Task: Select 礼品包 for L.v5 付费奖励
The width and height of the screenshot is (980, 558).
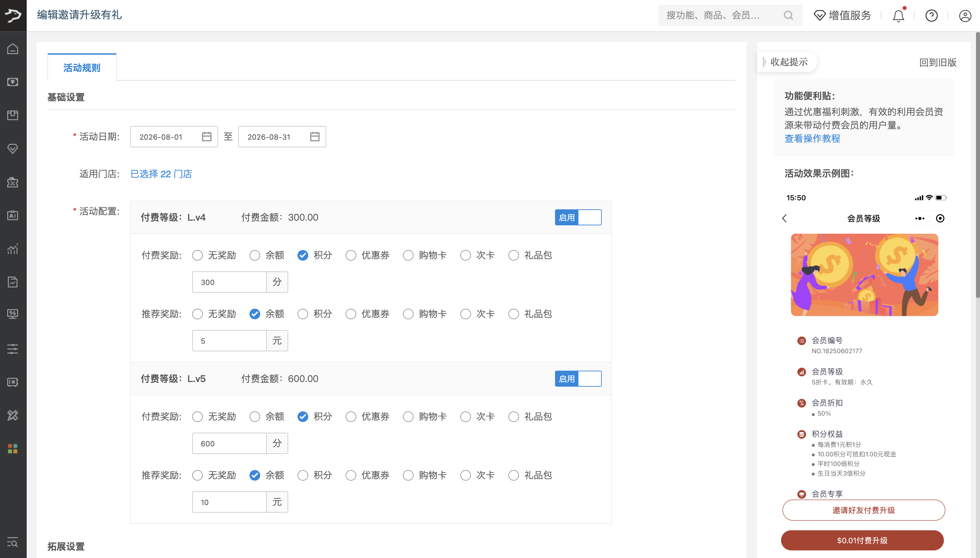Action: [x=514, y=417]
